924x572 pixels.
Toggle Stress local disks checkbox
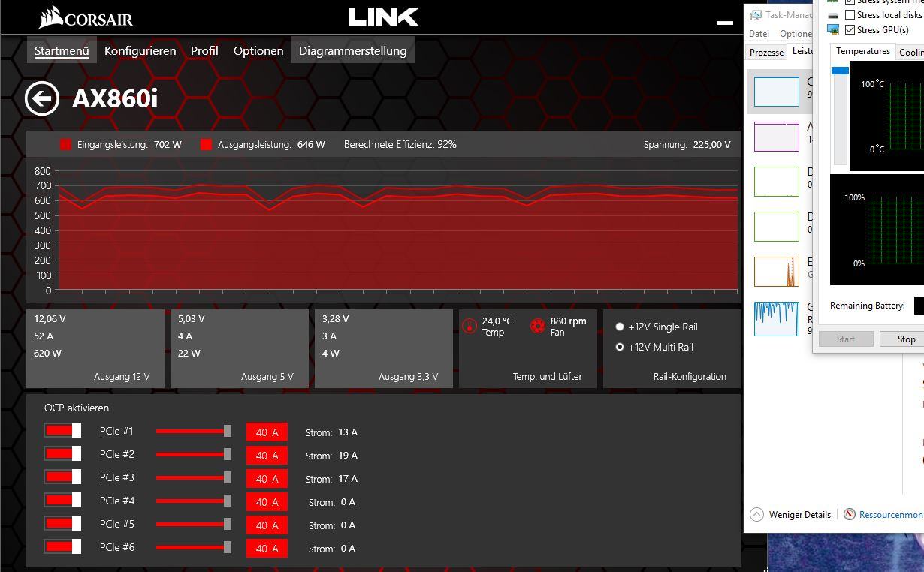[x=850, y=14]
